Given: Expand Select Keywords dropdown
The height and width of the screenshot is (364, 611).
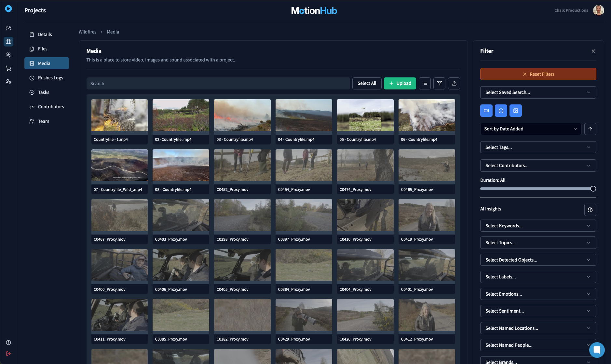Looking at the screenshot, I should (538, 226).
